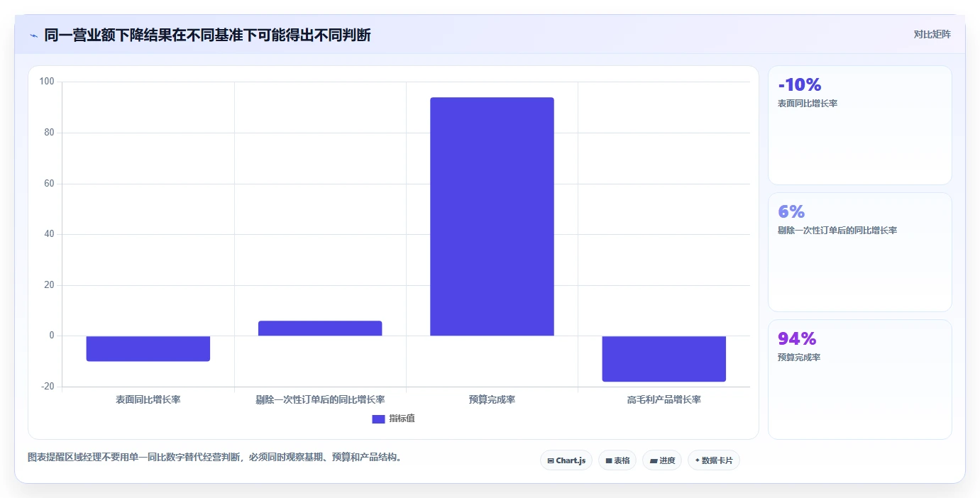Click y-axis tick label 80

pos(49,133)
